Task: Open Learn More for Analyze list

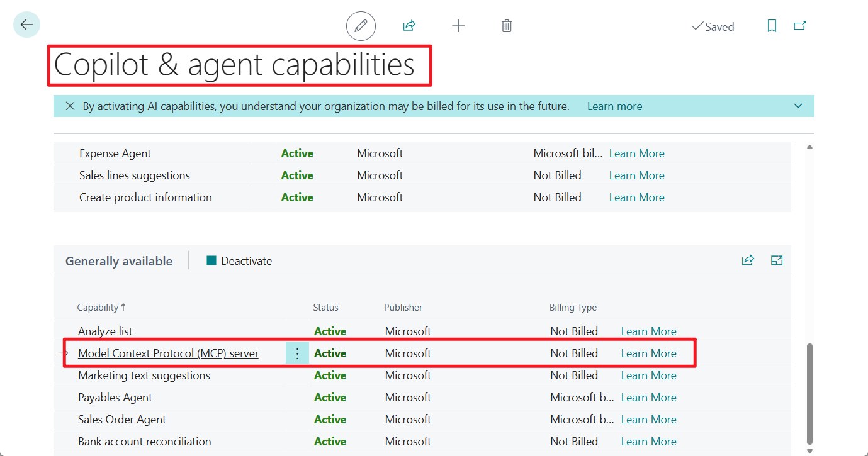Action: (x=648, y=331)
